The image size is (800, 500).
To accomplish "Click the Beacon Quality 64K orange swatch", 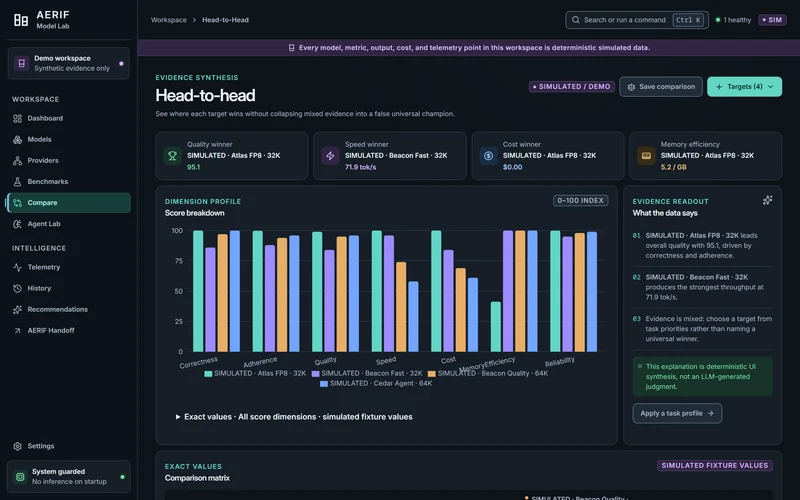I will [x=432, y=374].
